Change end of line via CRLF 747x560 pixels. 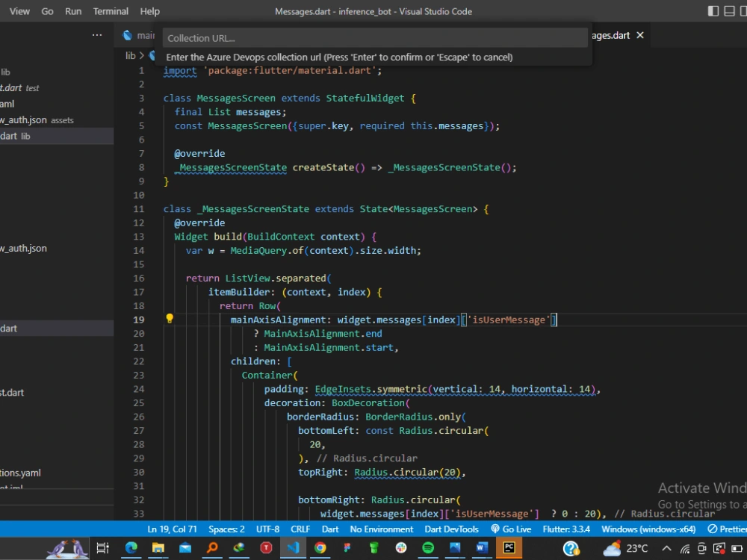[300, 529]
